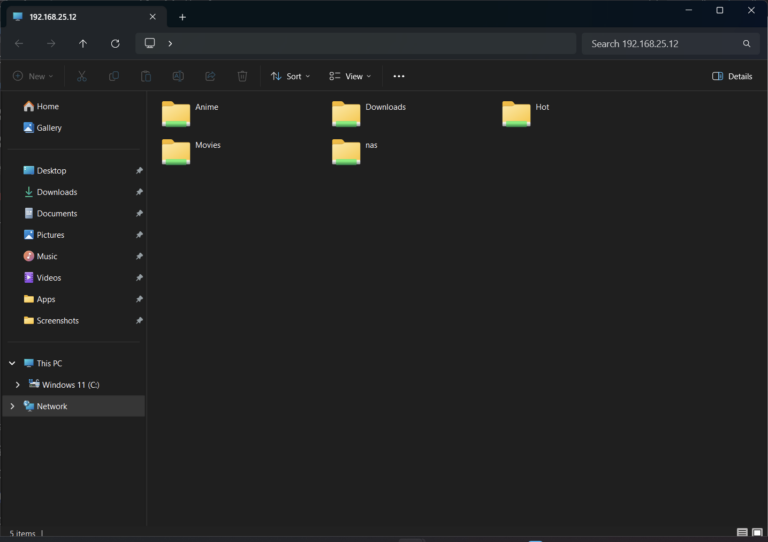Image resolution: width=768 pixels, height=542 pixels.
Task: Click the Cut scissors icon
Action: click(x=82, y=76)
